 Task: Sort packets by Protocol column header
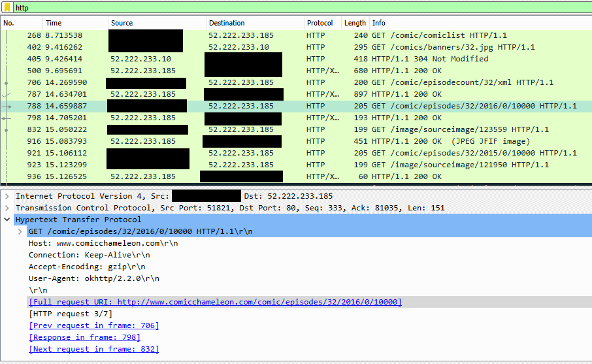322,23
